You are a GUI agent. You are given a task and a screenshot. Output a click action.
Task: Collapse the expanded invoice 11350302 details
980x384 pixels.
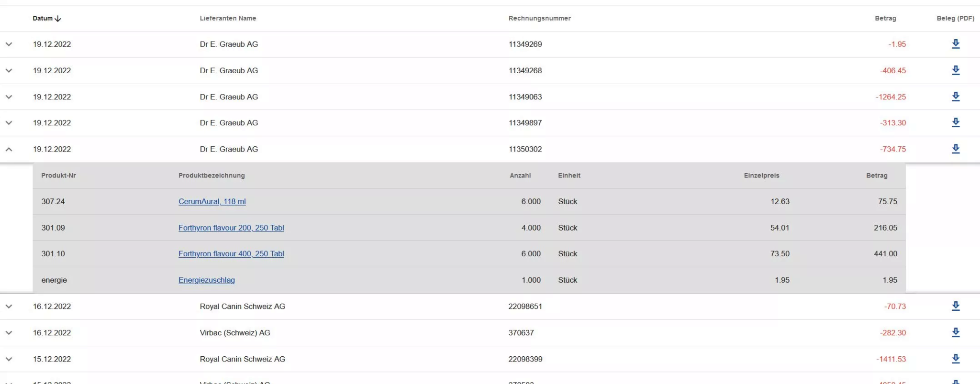coord(9,149)
